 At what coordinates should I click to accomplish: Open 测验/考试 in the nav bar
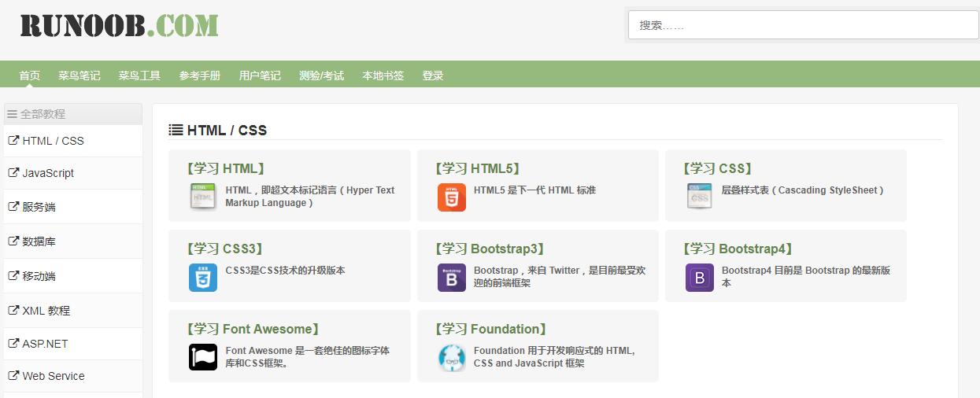321,76
